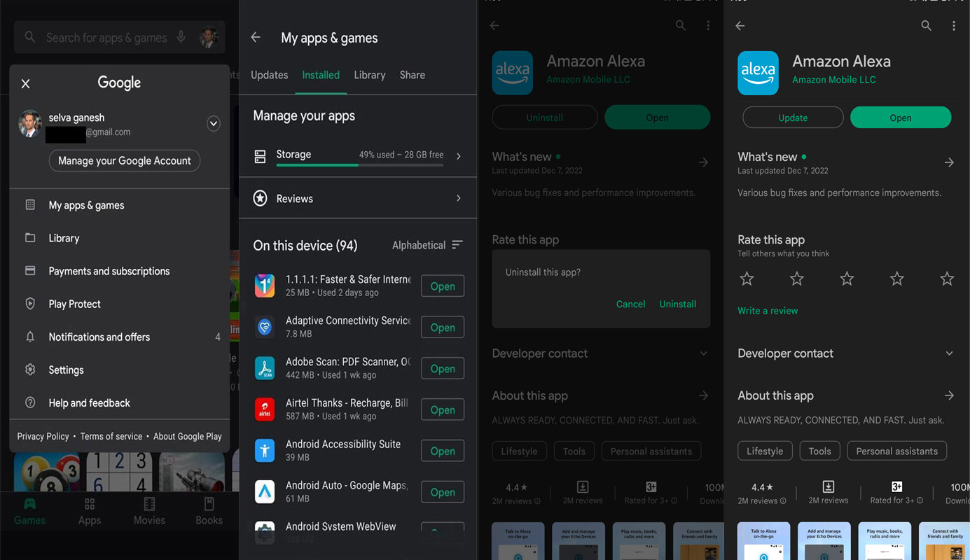970x560 pixels.
Task: Expand the selva ganesh account switcher arrow
Action: pyautogui.click(x=214, y=124)
